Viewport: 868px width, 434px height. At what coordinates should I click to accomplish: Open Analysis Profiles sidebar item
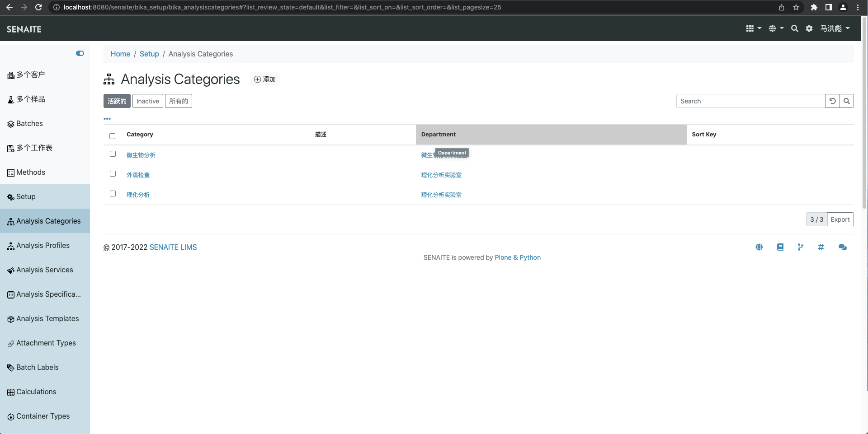[45, 245]
